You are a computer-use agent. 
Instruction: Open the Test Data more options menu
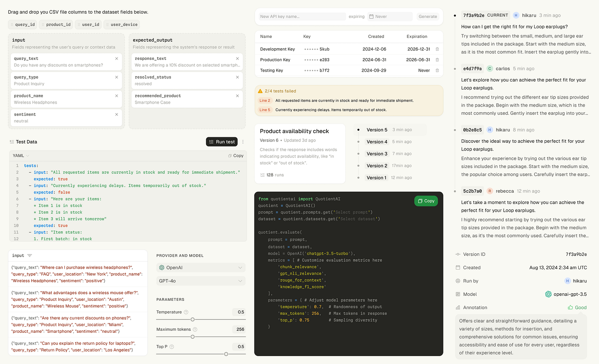point(243,142)
